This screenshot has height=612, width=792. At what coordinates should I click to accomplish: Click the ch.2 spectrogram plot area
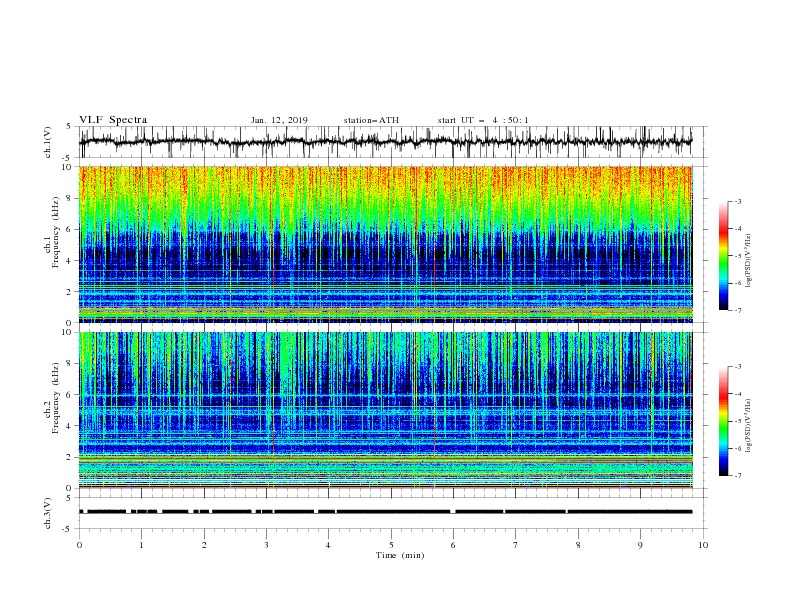386,410
